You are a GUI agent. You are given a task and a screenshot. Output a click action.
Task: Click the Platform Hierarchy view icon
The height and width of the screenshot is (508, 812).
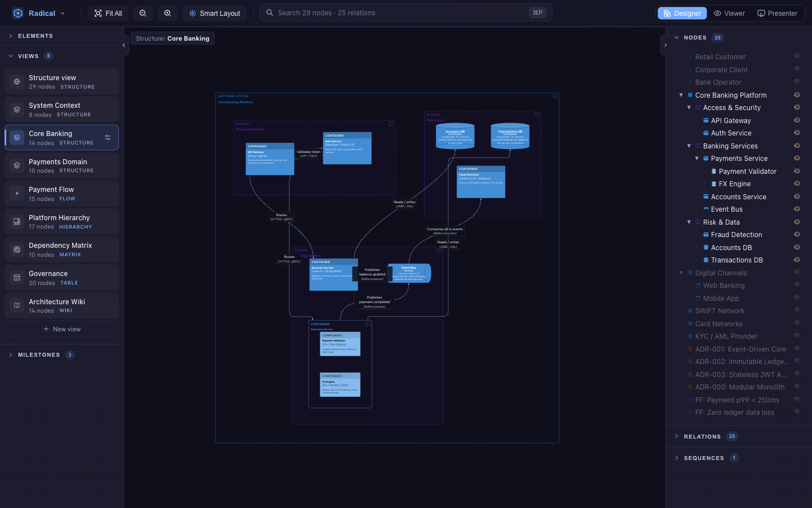[x=17, y=222]
